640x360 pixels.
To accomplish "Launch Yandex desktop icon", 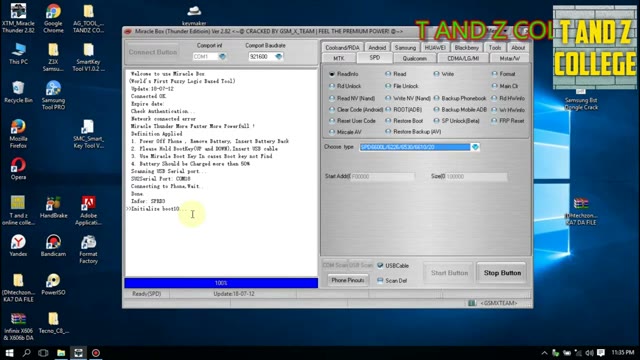I will pyautogui.click(x=18, y=245).
